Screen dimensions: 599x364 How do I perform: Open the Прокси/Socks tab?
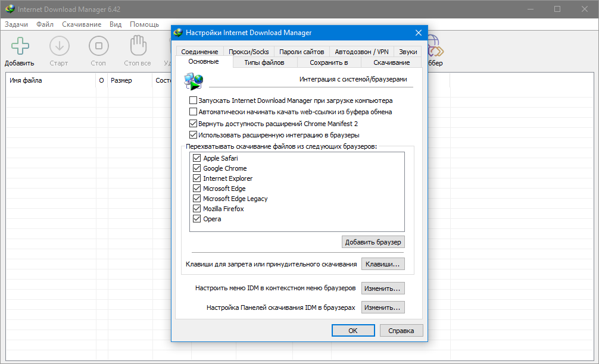click(x=248, y=52)
